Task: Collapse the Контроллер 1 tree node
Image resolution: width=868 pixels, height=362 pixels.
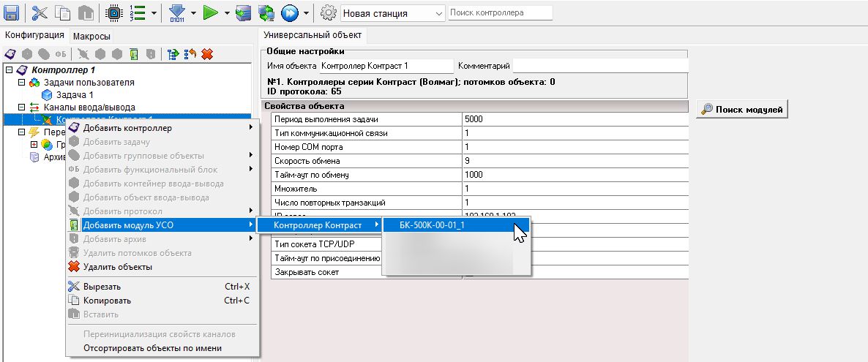Action: point(9,70)
